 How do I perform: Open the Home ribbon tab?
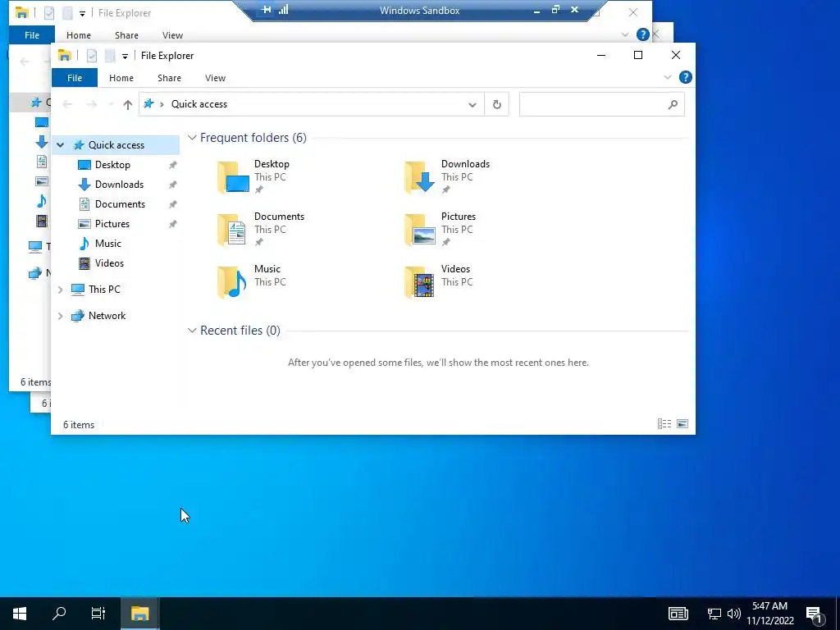[121, 78]
